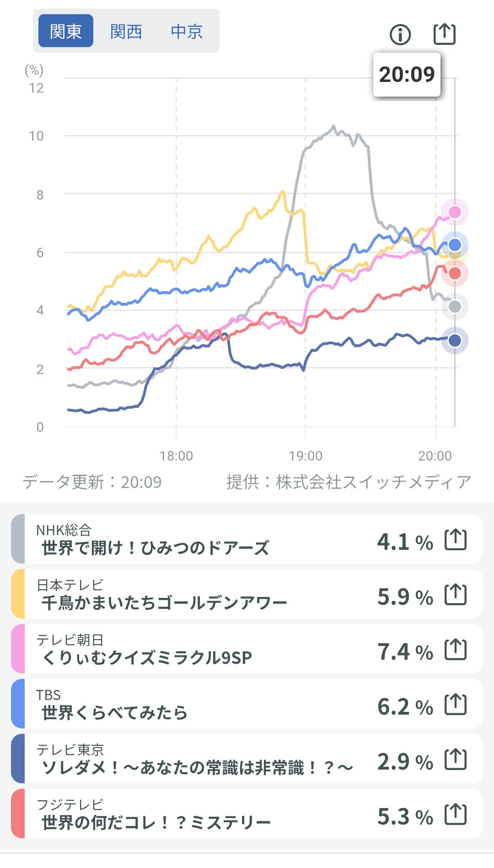Share the 日本テレビ program rating
The image size is (494, 868).
456,595
